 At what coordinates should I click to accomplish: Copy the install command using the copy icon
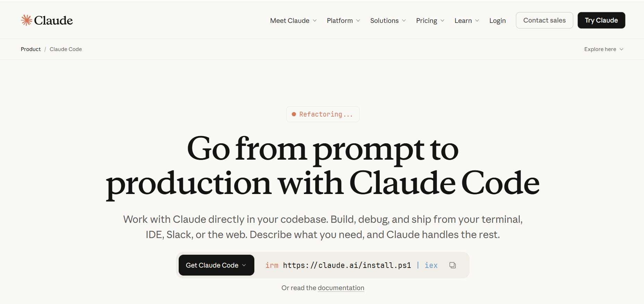point(452,265)
